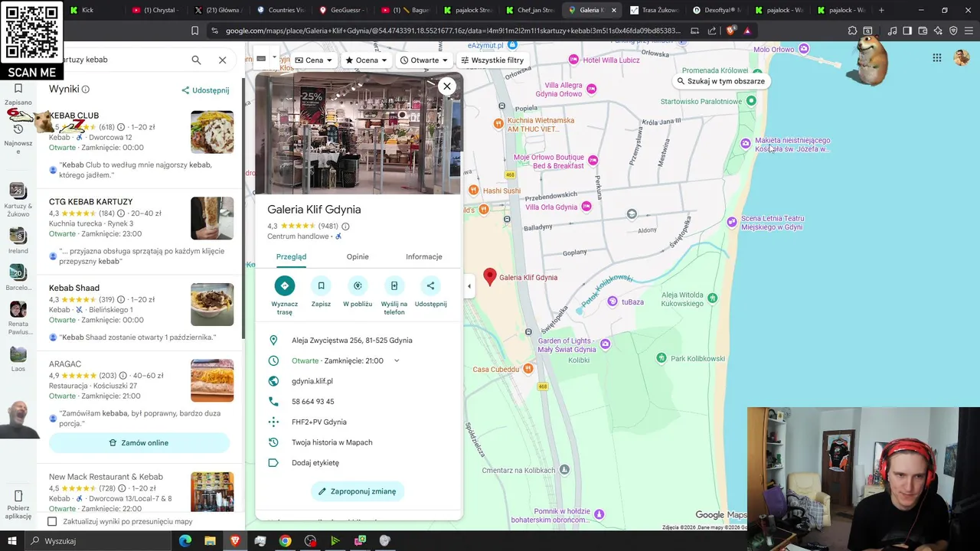Click the Google account avatar
980x551 pixels.
tap(962, 57)
